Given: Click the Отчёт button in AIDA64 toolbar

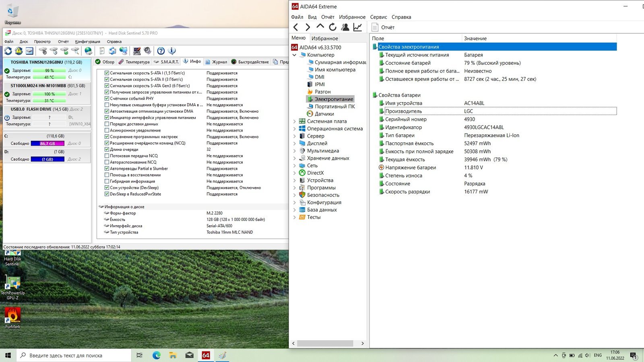Looking at the screenshot, I should 383,27.
